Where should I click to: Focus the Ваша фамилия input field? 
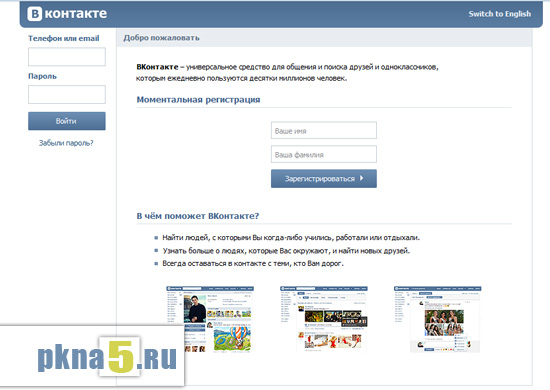point(324,154)
